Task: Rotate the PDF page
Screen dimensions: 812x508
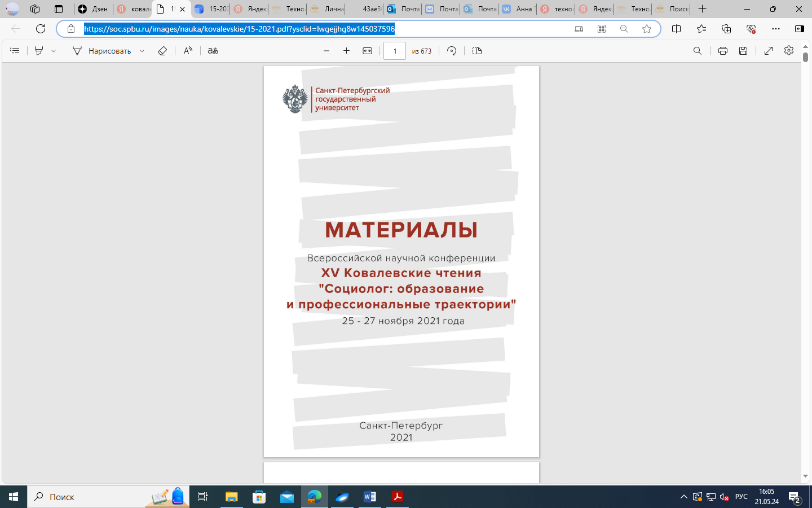Action: (452, 51)
